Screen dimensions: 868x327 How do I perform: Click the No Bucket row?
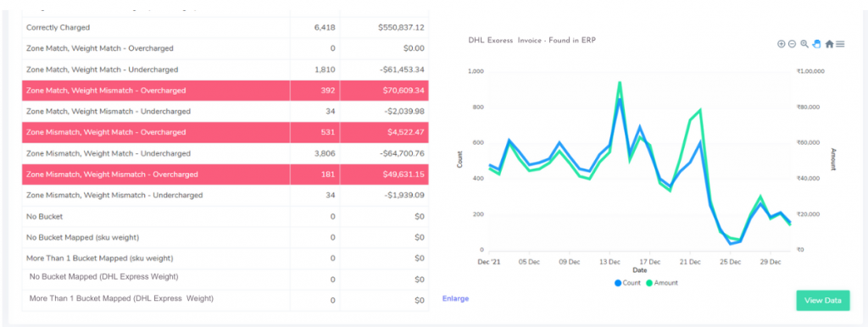(x=225, y=216)
